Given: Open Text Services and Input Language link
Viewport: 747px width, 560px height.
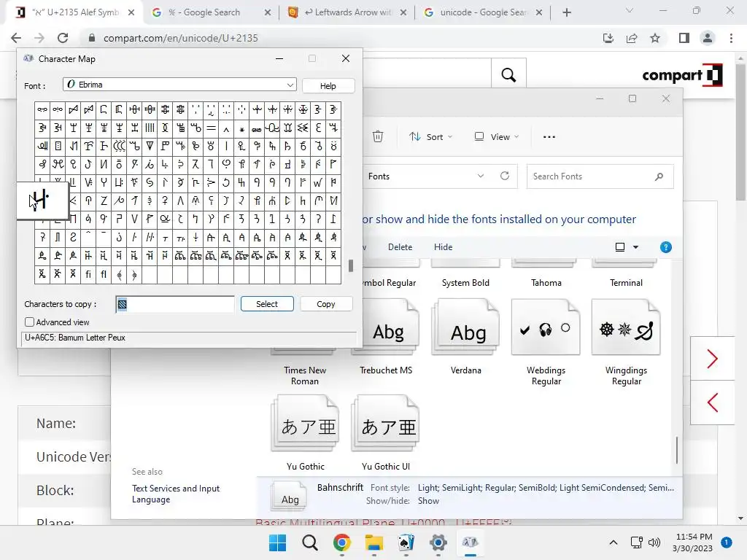Looking at the screenshot, I should click(x=175, y=494).
